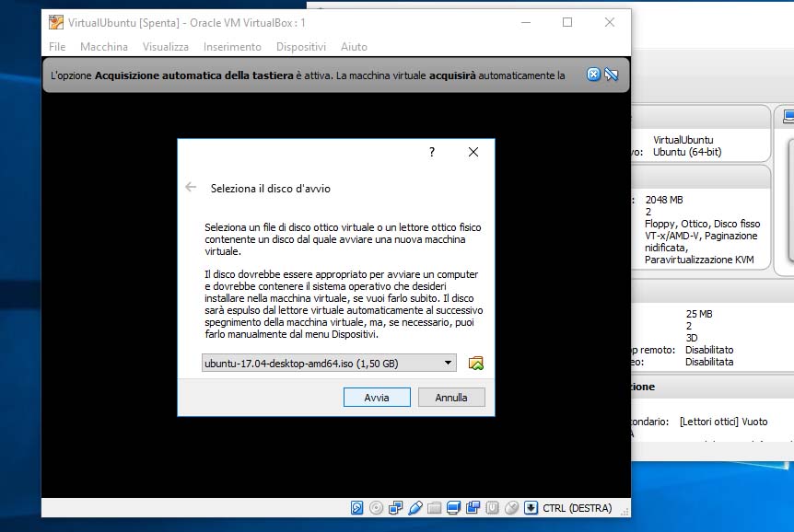The image size is (794, 532).
Task: Click the back arrow in the dialog
Action: 191,187
